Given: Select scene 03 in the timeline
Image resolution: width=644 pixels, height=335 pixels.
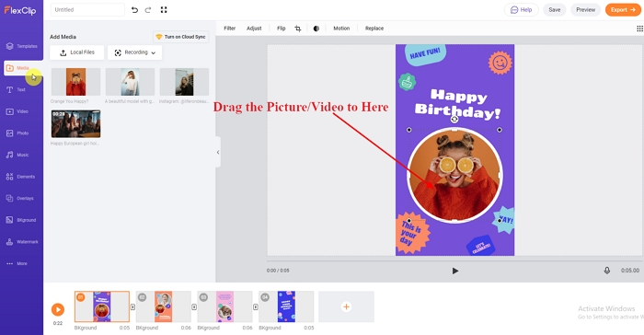Looking at the screenshot, I should [224, 306].
